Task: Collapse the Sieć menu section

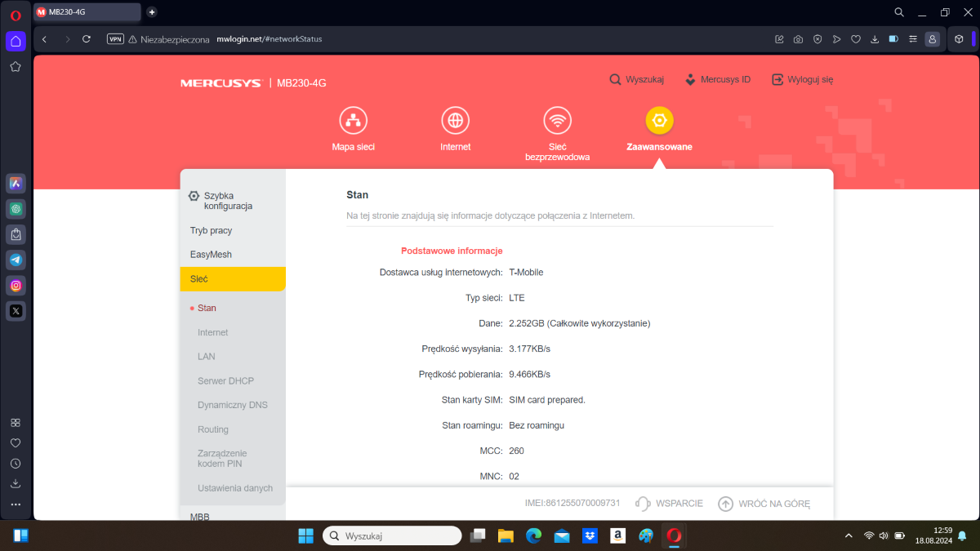Action: (232, 279)
